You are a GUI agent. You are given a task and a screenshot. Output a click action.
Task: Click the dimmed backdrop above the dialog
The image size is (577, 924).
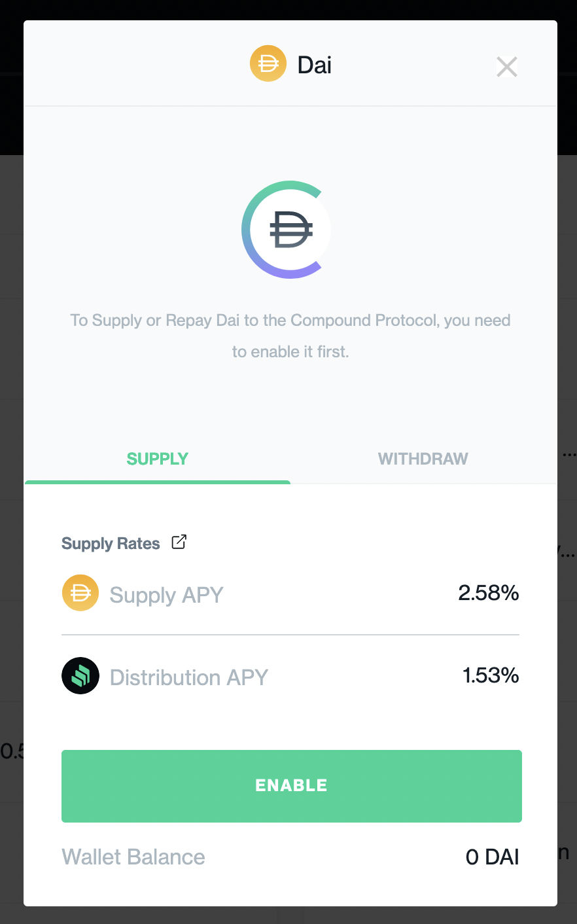coord(288,9)
